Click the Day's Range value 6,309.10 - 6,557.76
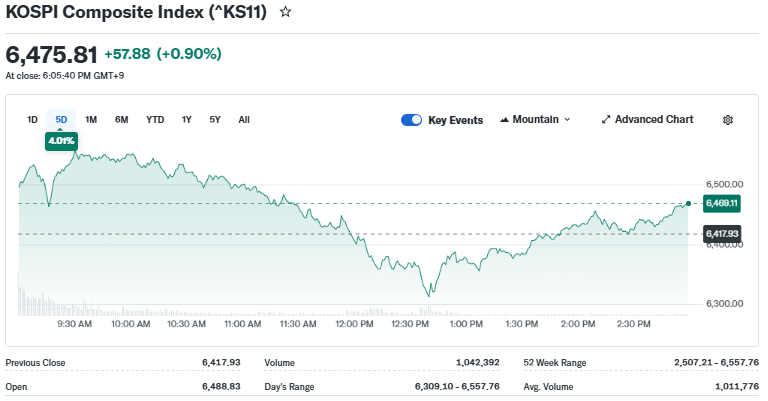768x401 pixels. point(457,386)
